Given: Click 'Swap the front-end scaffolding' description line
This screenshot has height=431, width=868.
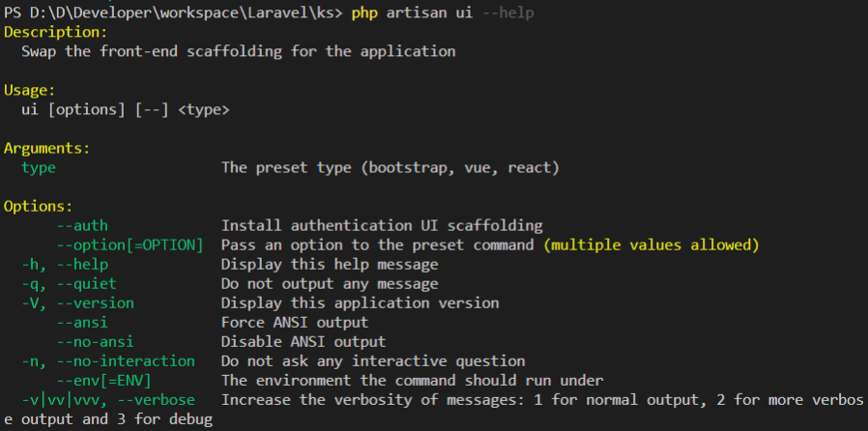Looking at the screenshot, I should 239,51.
